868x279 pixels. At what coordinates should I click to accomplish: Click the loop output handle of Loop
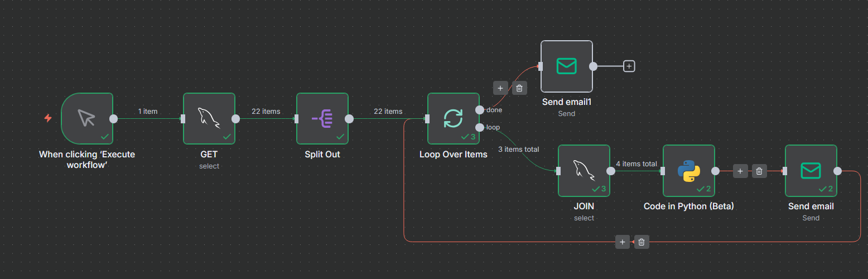click(480, 127)
